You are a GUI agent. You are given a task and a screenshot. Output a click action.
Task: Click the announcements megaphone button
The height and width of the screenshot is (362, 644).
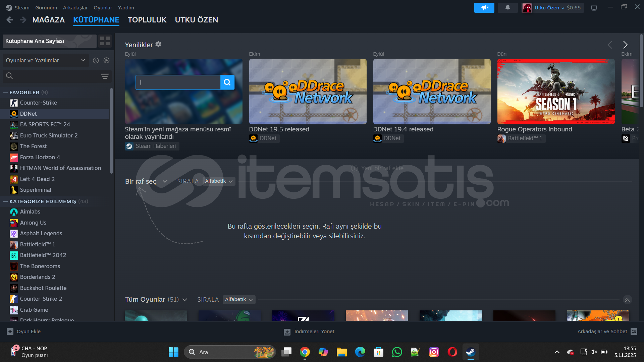pyautogui.click(x=484, y=8)
